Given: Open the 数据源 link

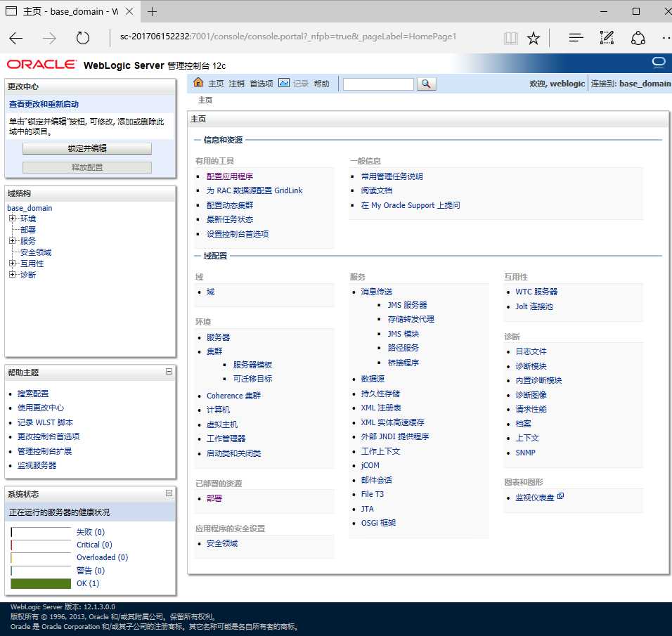Looking at the screenshot, I should click(x=373, y=379).
